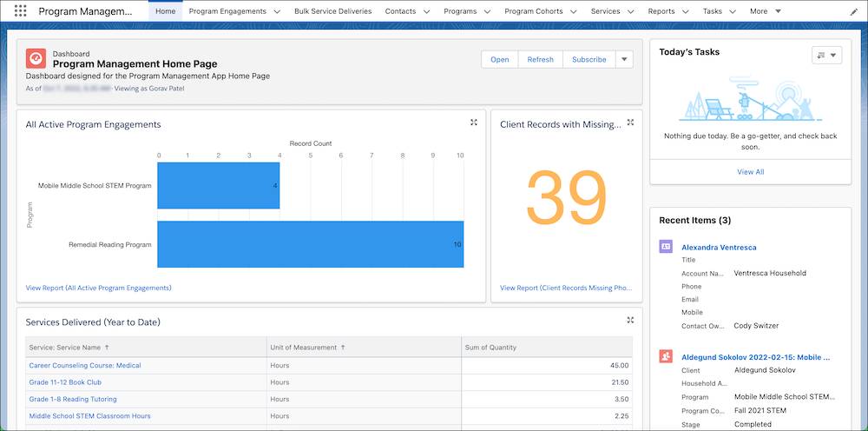The image size is (868, 431).
Task: Open Today's Tasks filter dropdown
Action: point(826,55)
